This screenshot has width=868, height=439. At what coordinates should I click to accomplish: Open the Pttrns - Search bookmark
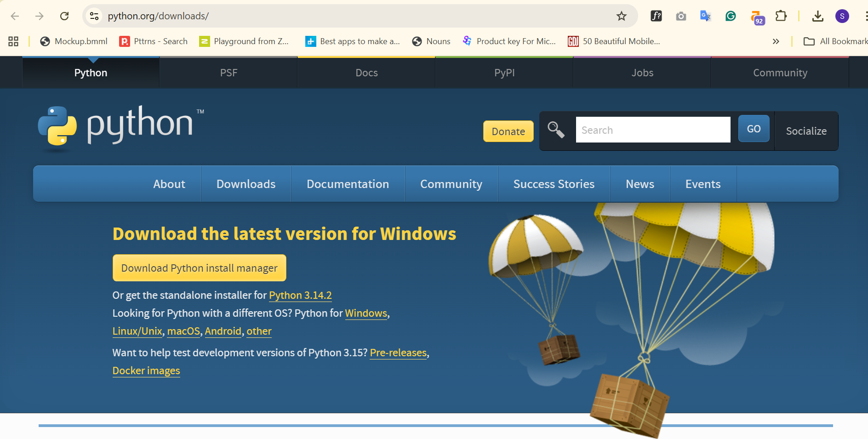[x=154, y=41]
